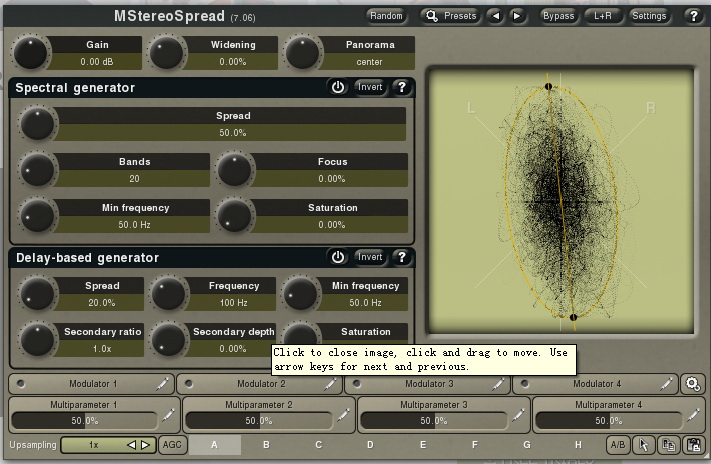Open Spectral generator help icon

pyautogui.click(x=401, y=87)
